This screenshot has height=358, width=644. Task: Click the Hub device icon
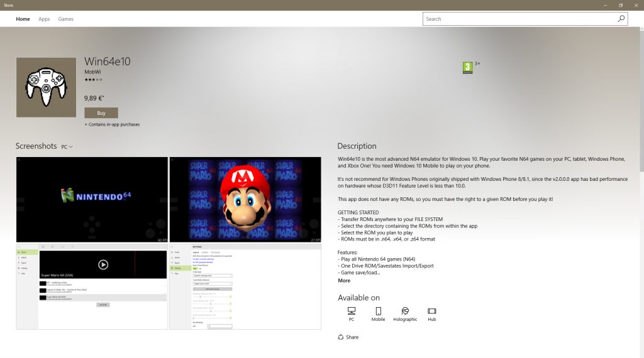pos(431,311)
